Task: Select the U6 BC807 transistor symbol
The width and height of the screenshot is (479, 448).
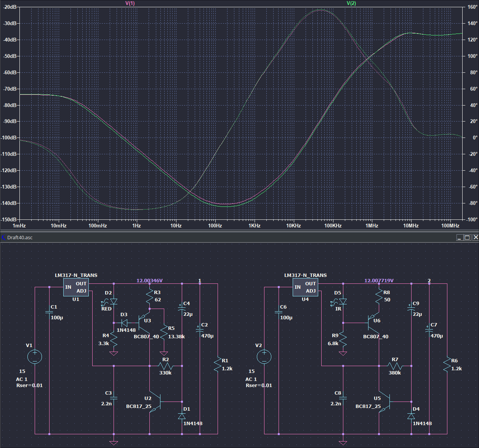Action: tap(374, 322)
